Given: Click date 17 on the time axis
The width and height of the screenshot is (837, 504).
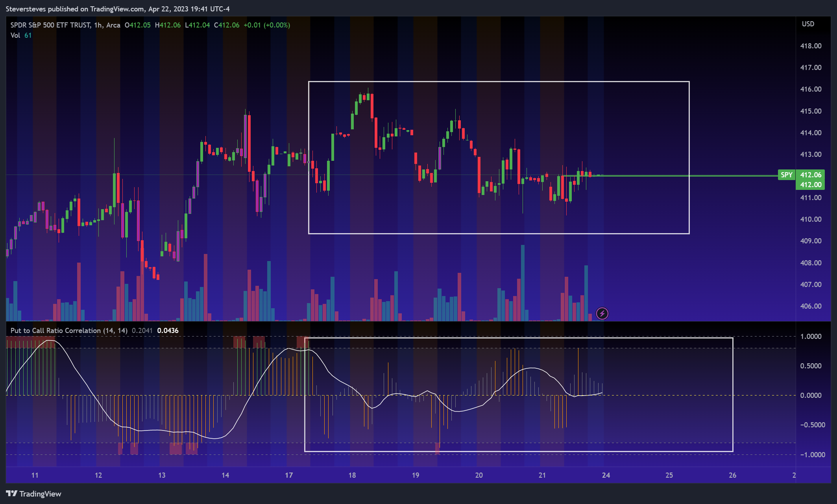Looking at the screenshot, I should coord(289,475).
